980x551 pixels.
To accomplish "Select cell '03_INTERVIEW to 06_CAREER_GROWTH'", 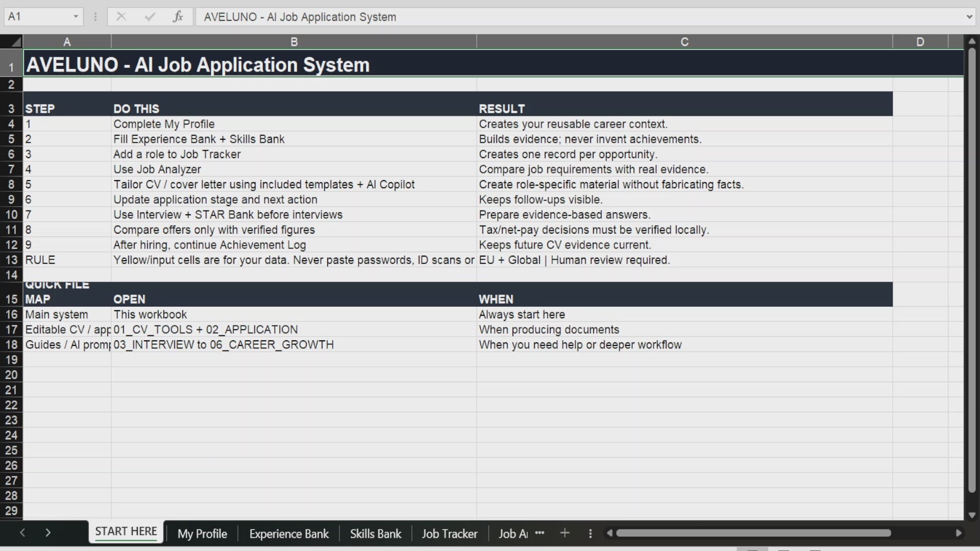I will (x=294, y=344).
